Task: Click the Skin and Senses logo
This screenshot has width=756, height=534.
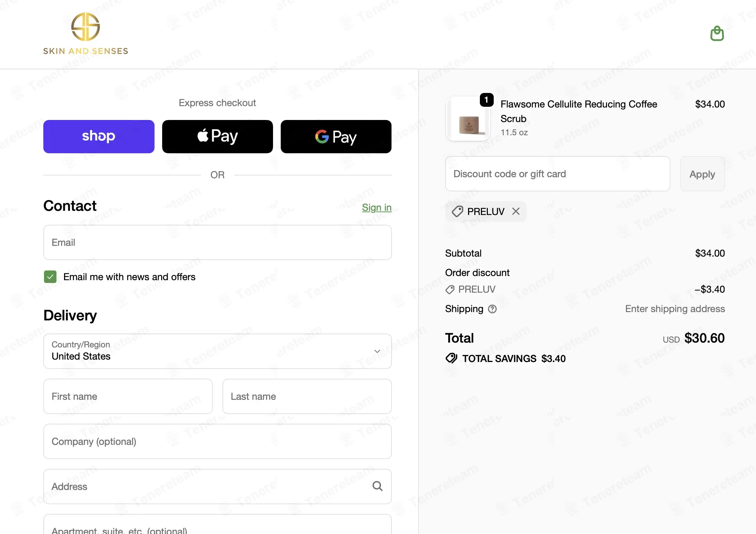Action: tap(86, 34)
